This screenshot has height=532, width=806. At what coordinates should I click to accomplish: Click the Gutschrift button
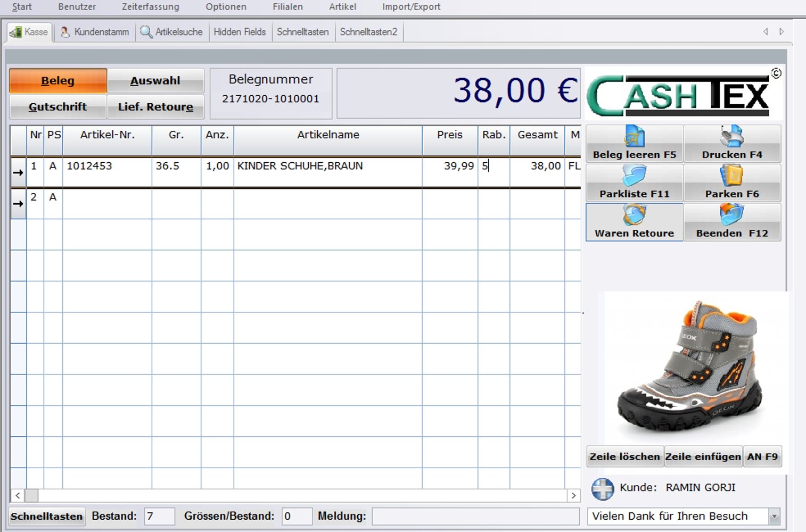coord(58,106)
